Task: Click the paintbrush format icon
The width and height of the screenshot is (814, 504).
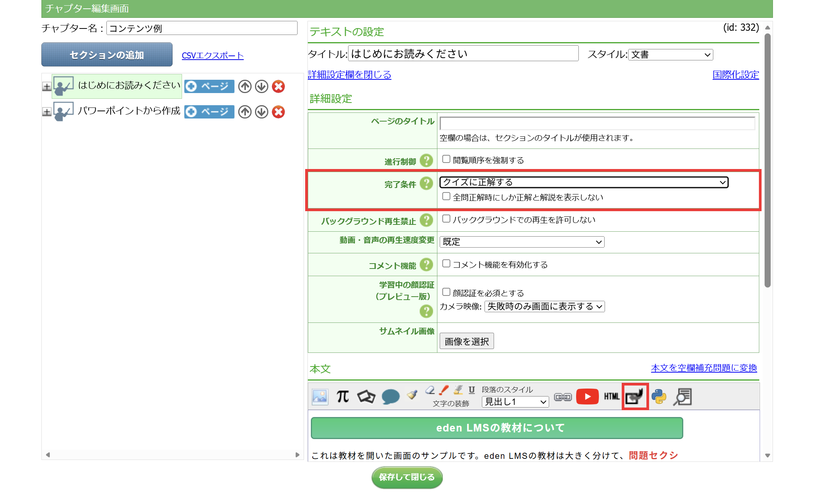Action: tap(412, 395)
